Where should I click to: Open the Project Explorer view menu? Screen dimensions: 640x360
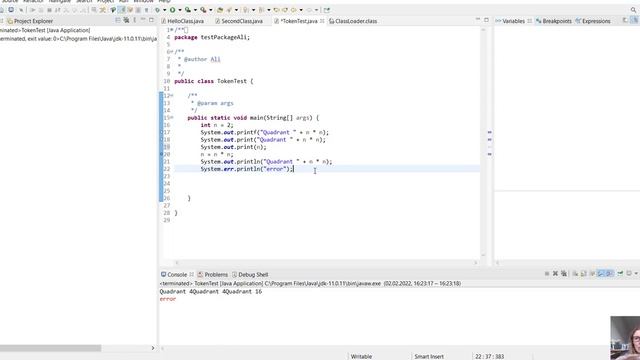point(135,20)
